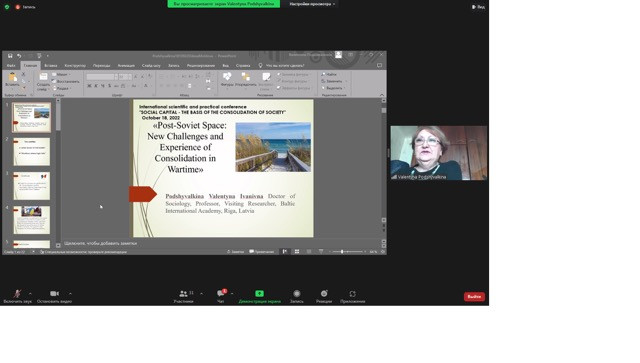
Task: Click the red Leave meeting button
Action: tap(474, 296)
